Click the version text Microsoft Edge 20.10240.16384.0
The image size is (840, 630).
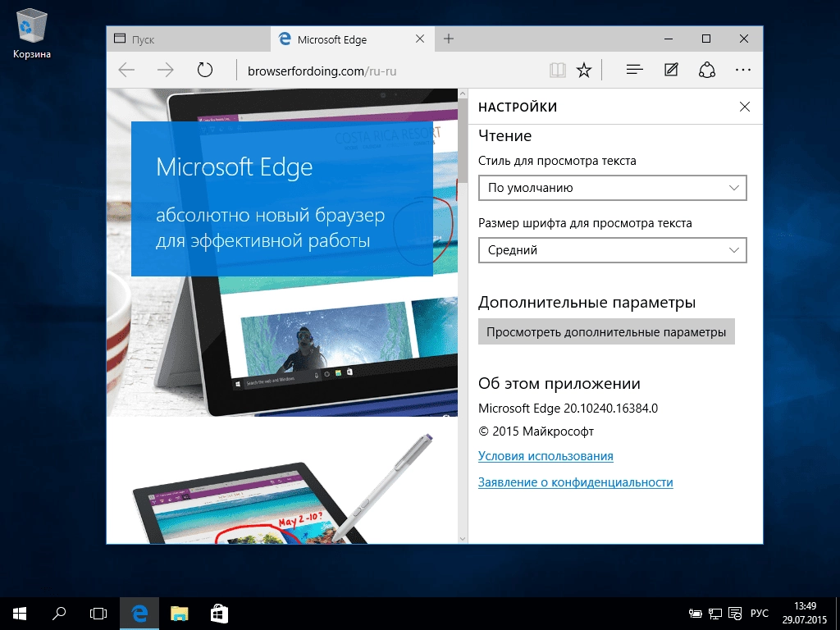tap(568, 409)
